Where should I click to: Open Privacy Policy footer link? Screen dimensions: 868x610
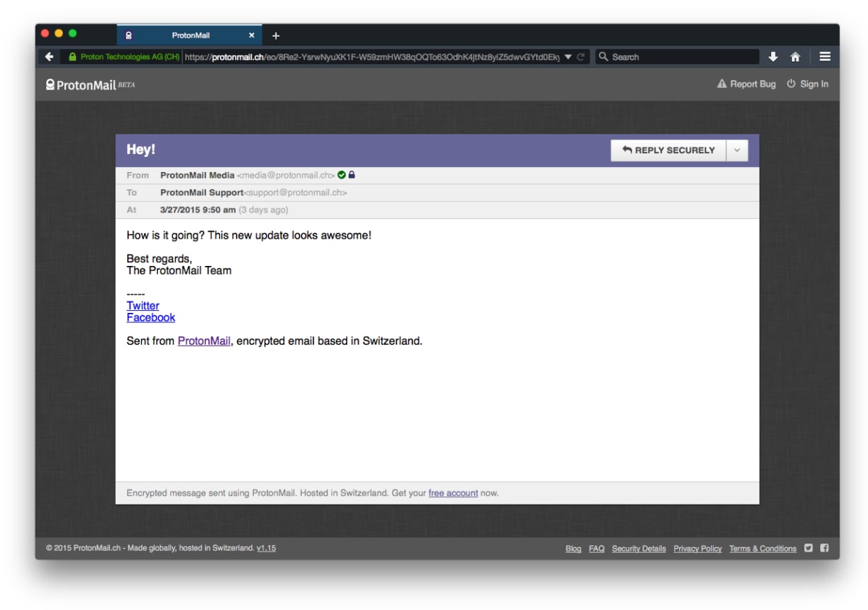click(x=697, y=549)
